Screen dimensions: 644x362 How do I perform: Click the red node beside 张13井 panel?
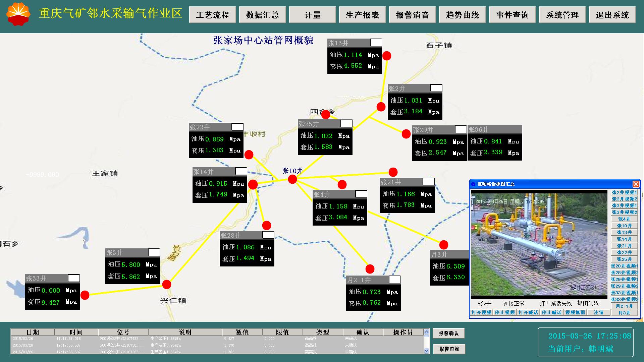coord(387,56)
